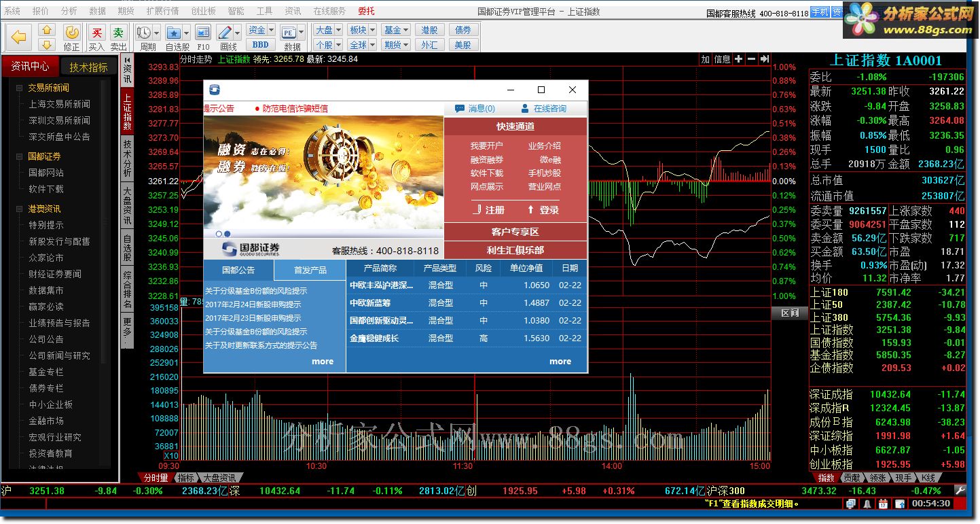Select the 技术分析 vertical tab
This screenshot has width=980, height=524.
(127, 158)
